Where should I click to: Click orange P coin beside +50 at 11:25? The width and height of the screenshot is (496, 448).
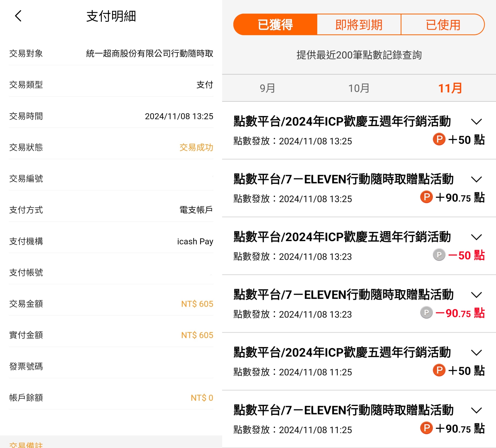point(439,370)
